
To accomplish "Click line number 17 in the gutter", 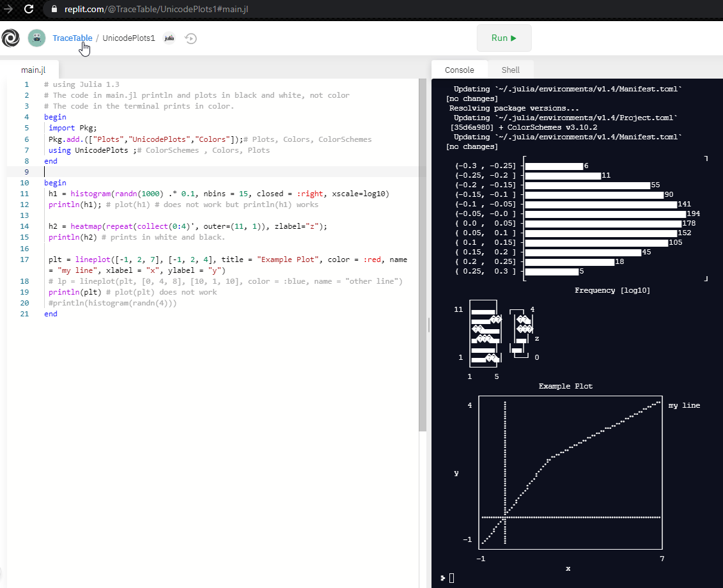I will tap(24, 259).
